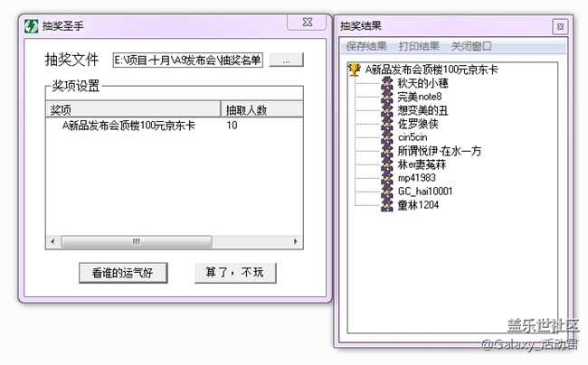Click the winner icon next to 秋天的小穗
Screen dimensions: 588x365
point(388,83)
